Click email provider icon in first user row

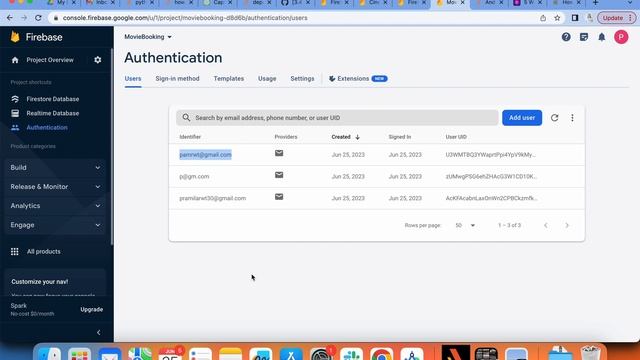279,153
